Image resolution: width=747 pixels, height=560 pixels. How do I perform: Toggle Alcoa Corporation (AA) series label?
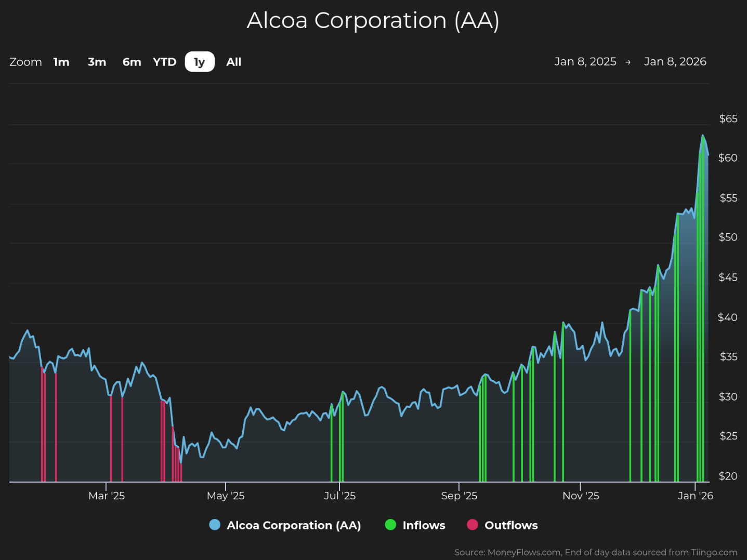[294, 525]
